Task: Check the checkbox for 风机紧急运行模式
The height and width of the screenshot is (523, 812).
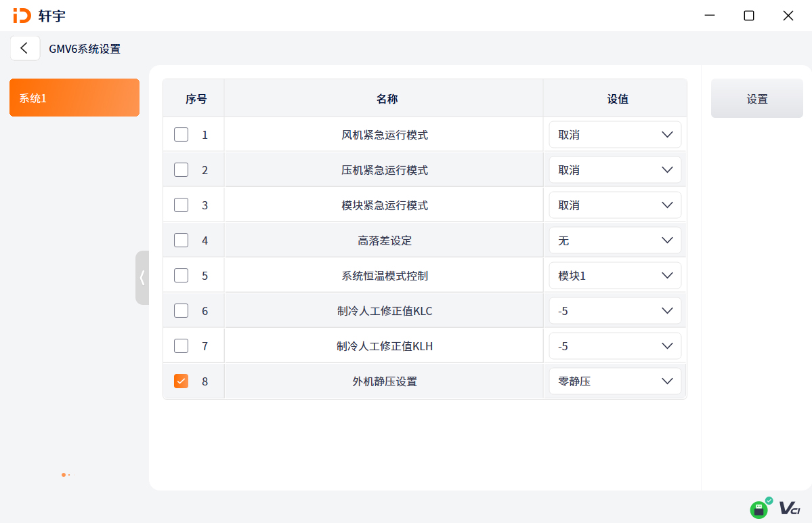Action: 181,134
